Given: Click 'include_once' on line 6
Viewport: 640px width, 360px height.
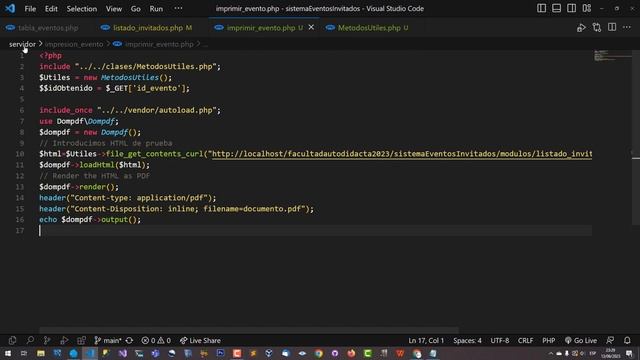Looking at the screenshot, I should (x=66, y=110).
